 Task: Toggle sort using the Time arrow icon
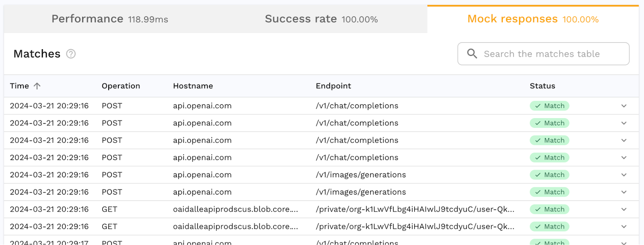[37, 86]
